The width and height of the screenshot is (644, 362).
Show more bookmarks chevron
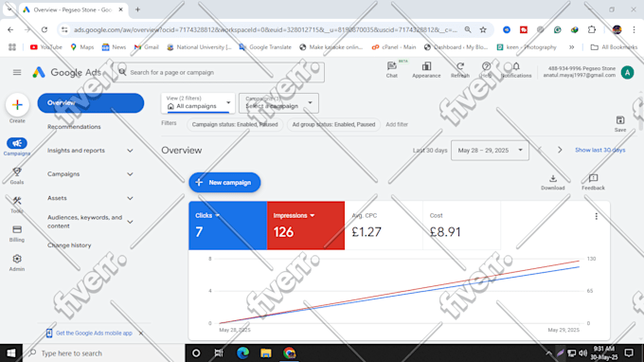pos(571,47)
